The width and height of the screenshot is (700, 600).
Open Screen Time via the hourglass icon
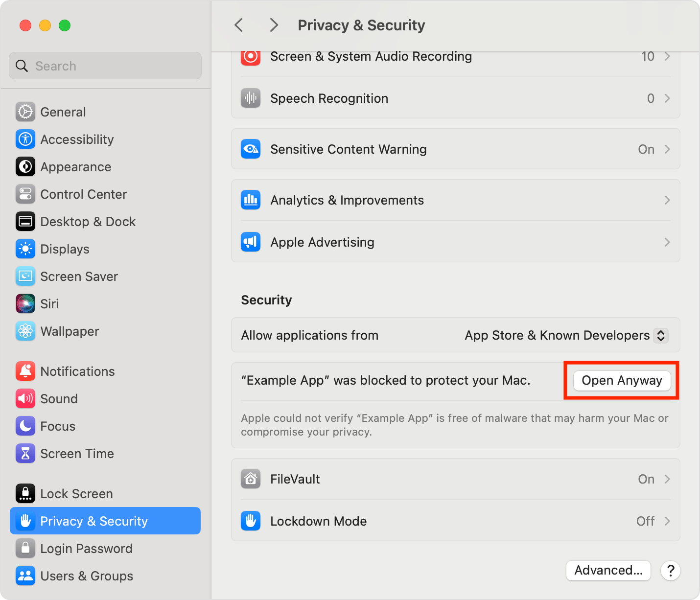(x=25, y=453)
